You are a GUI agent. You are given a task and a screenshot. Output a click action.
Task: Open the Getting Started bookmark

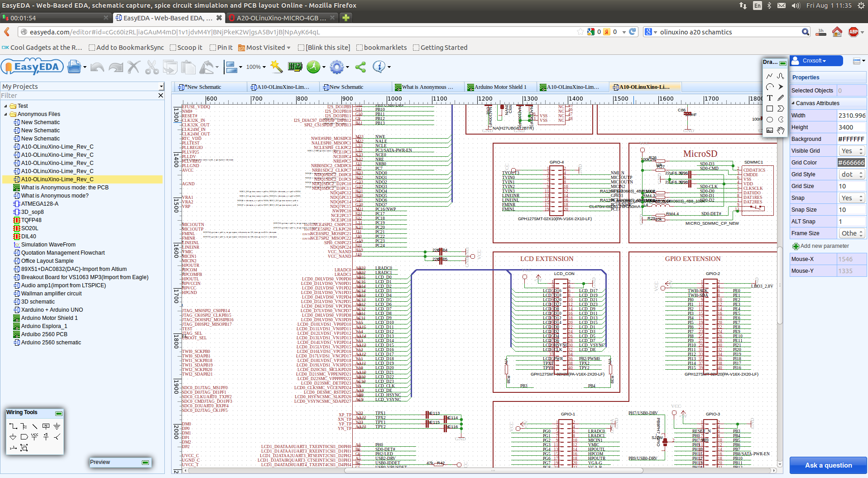click(x=440, y=48)
